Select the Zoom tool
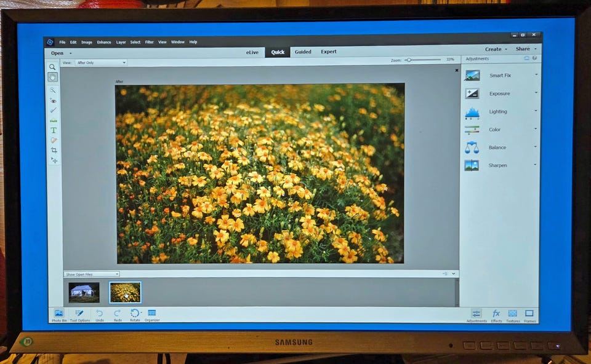The width and height of the screenshot is (591, 364). 52,67
